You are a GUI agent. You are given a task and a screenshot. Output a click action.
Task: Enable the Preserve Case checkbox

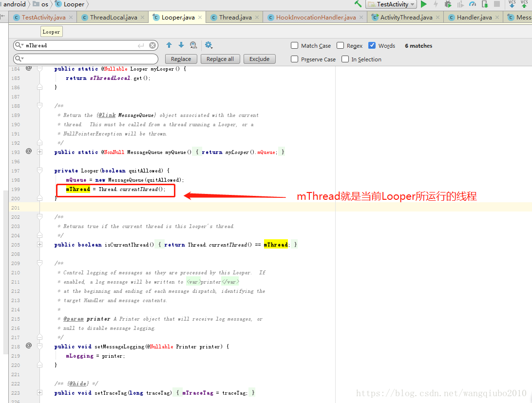(x=294, y=59)
